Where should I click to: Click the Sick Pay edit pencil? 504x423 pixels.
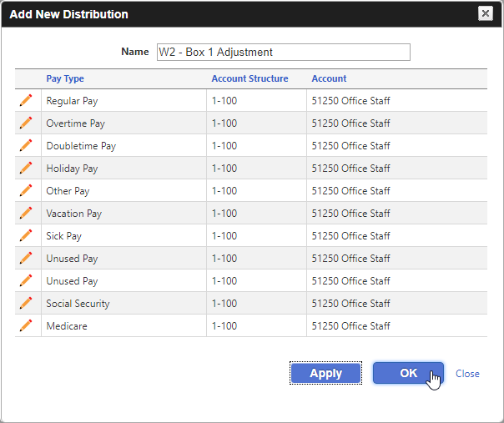(26, 235)
